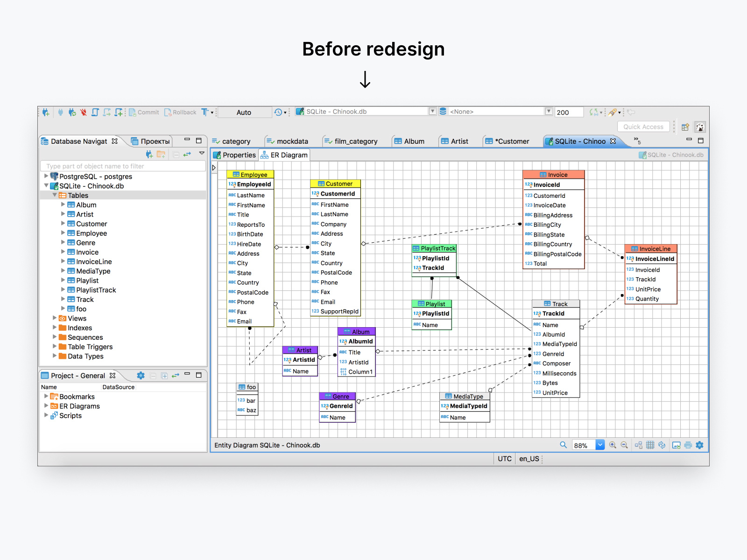Click the Auto commit mode button
The height and width of the screenshot is (560, 747).
click(x=244, y=112)
